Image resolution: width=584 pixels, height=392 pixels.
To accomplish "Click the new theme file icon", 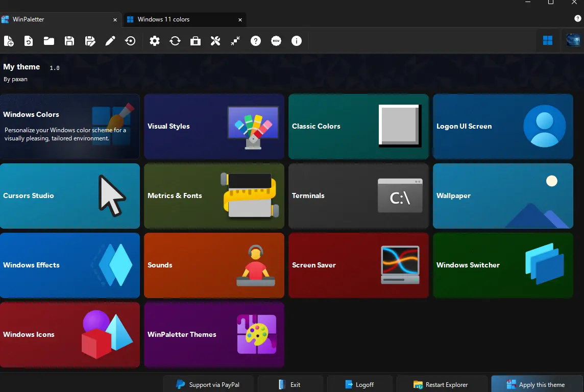I will coord(9,41).
